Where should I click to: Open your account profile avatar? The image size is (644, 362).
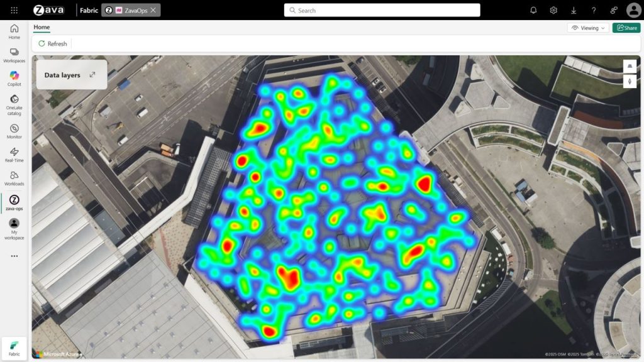633,10
